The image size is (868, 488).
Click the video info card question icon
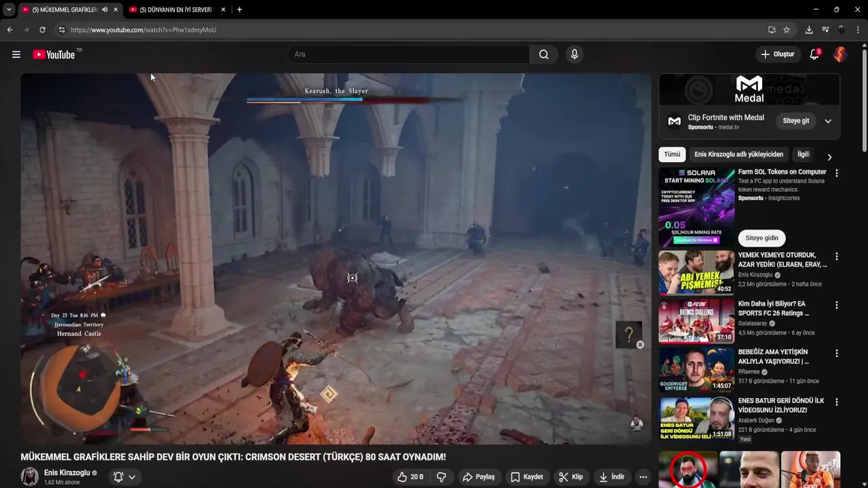[629, 334]
